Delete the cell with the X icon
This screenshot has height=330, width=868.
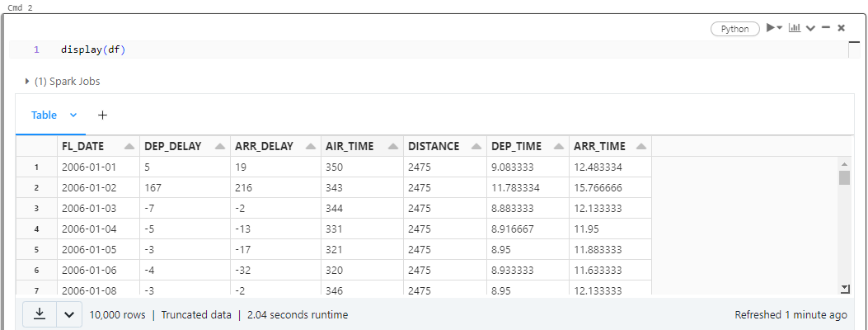pyautogui.click(x=841, y=28)
